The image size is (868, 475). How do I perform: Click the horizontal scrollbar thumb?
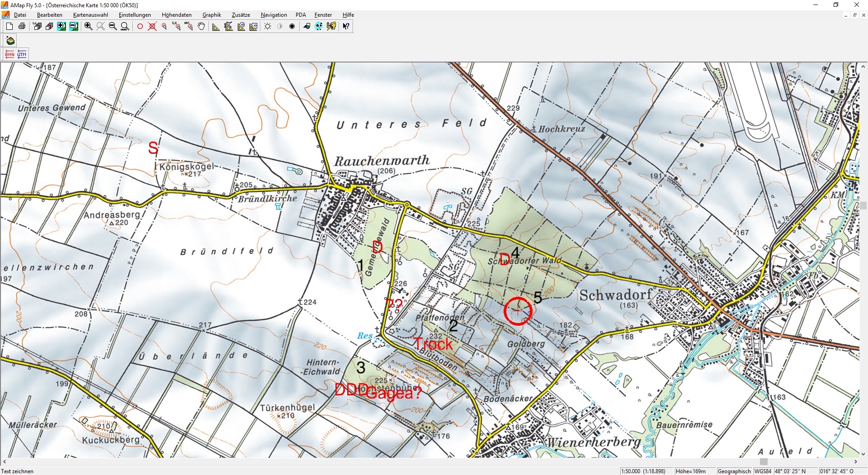point(764,462)
